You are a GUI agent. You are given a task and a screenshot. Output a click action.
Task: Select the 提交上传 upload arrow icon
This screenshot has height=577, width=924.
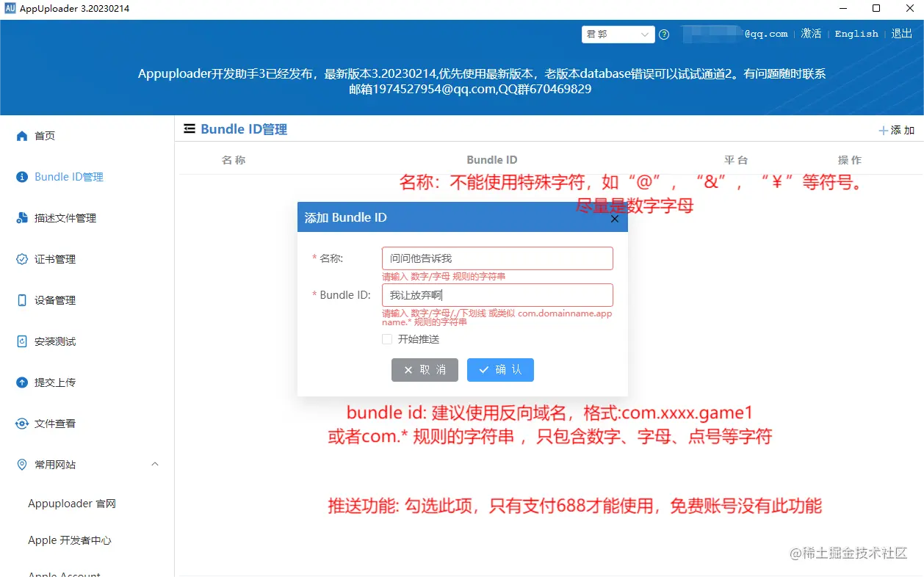21,382
